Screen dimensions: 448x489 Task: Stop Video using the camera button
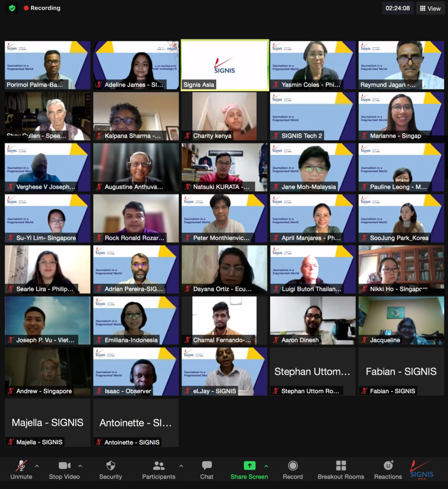tap(64, 469)
